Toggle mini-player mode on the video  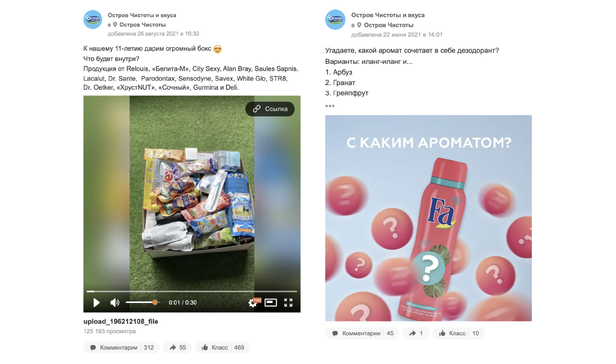[271, 302]
